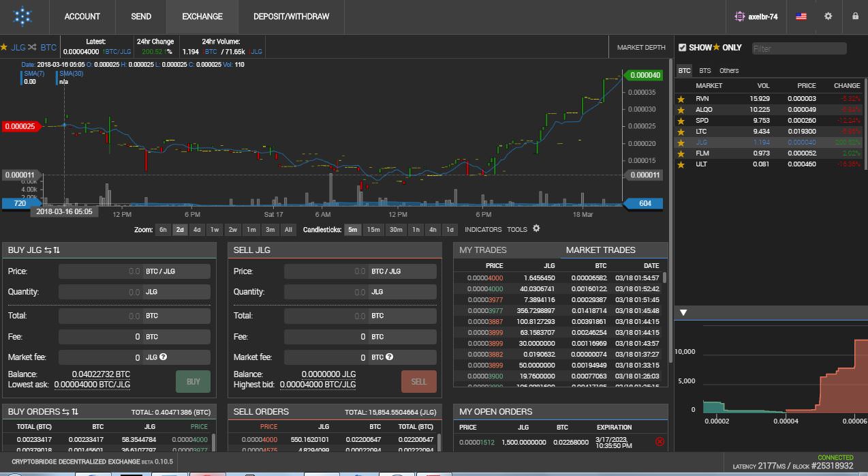Open the SEND page

tap(141, 16)
